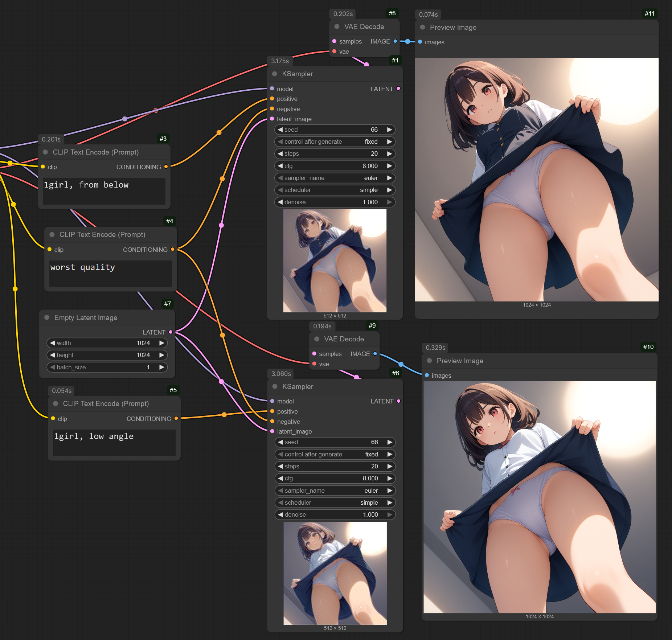Open sampler_name dropdown in KSampler #1
The height and width of the screenshot is (640, 672).
coord(335,178)
